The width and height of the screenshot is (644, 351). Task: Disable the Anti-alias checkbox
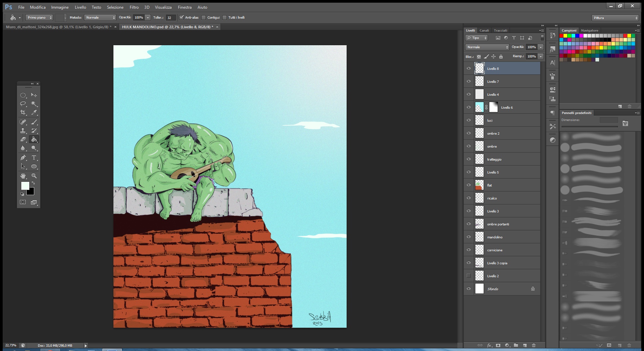[x=181, y=18]
